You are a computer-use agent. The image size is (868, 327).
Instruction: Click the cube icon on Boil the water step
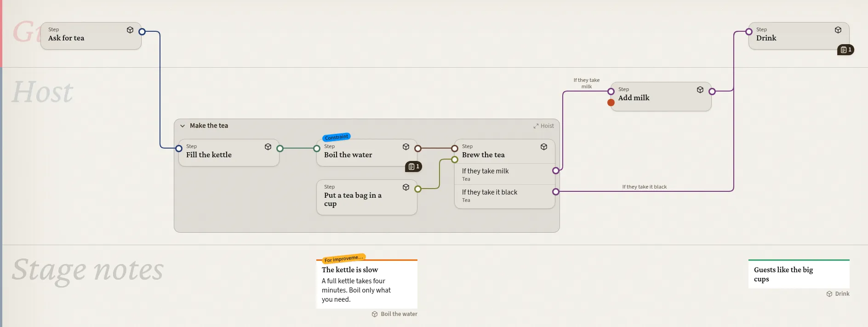click(406, 147)
